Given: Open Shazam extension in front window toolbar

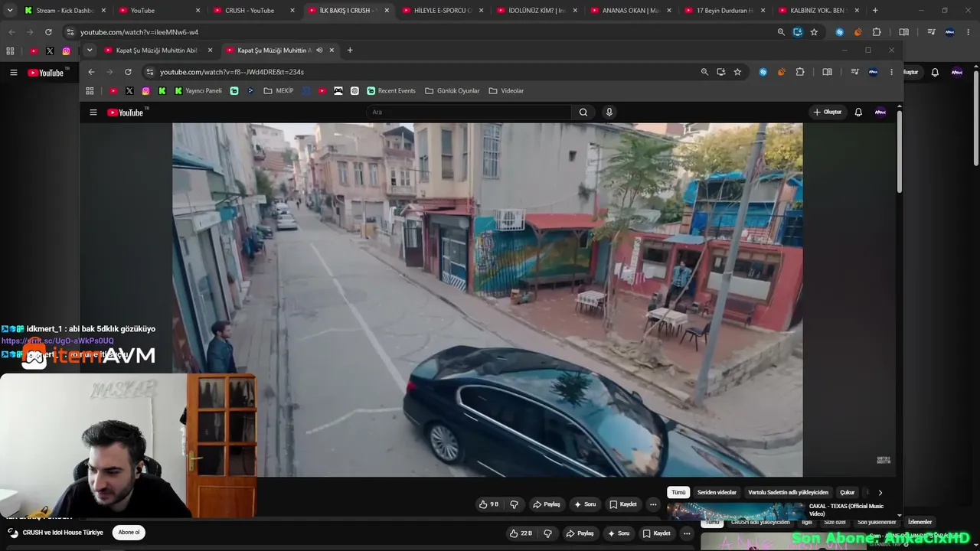Looking at the screenshot, I should pos(763,72).
